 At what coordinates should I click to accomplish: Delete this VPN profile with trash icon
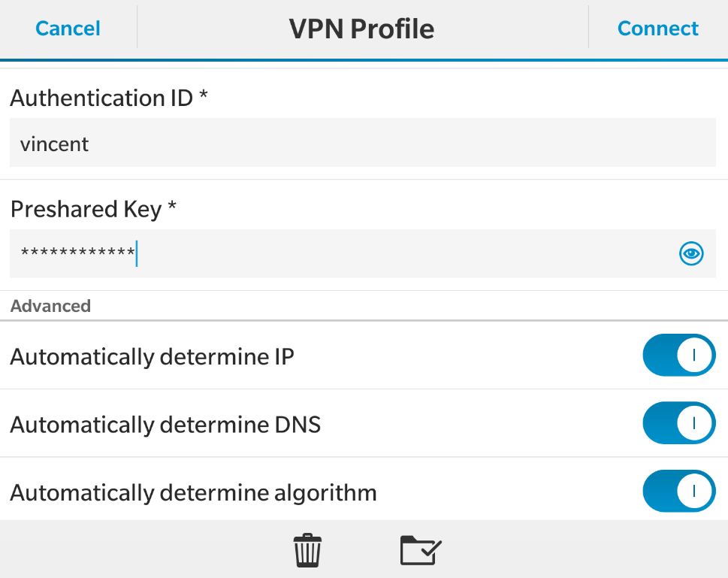pos(307,550)
